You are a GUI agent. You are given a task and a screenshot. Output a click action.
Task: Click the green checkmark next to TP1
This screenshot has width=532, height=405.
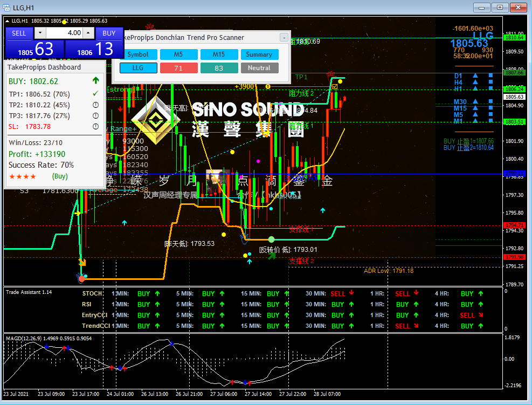(96, 93)
